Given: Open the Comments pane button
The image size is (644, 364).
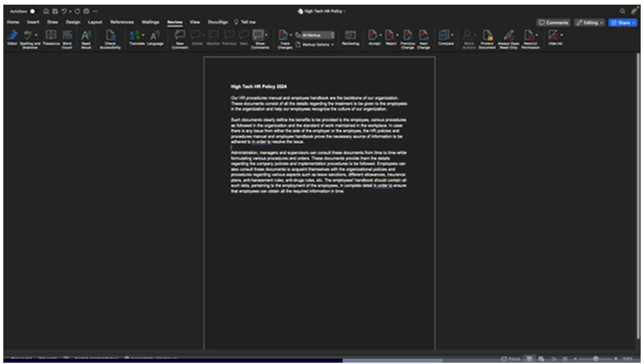Looking at the screenshot, I should click(x=553, y=23).
